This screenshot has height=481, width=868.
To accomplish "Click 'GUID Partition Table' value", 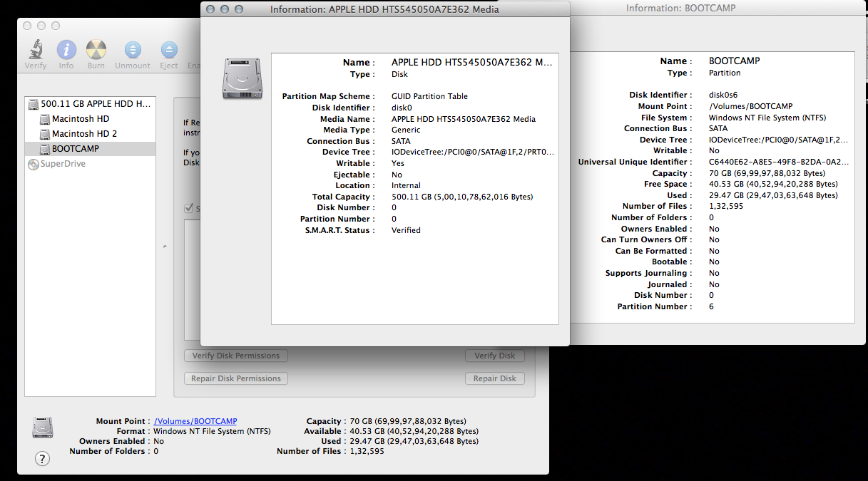I will pos(429,96).
